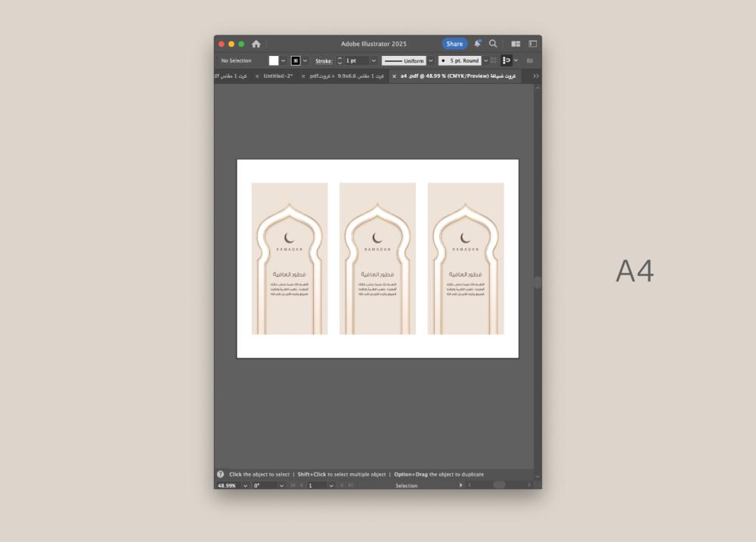This screenshot has width=756, height=542.
Task: Click the Share button
Action: click(454, 44)
